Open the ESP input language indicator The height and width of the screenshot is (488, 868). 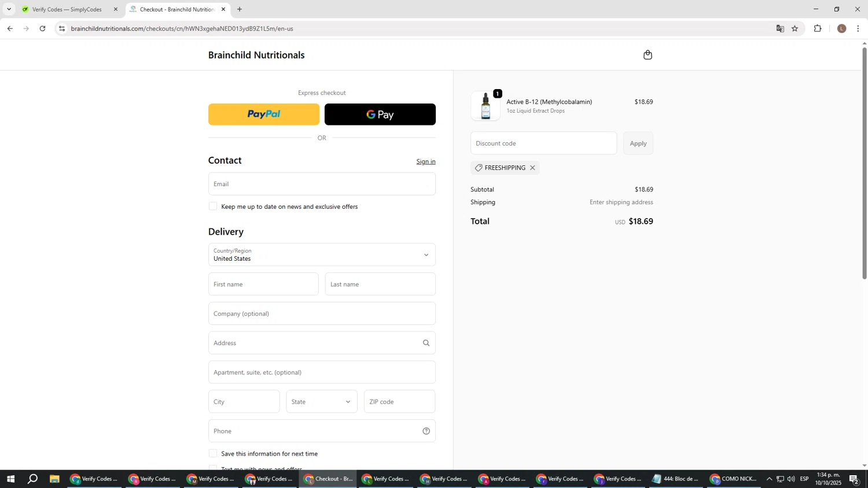pyautogui.click(x=804, y=479)
